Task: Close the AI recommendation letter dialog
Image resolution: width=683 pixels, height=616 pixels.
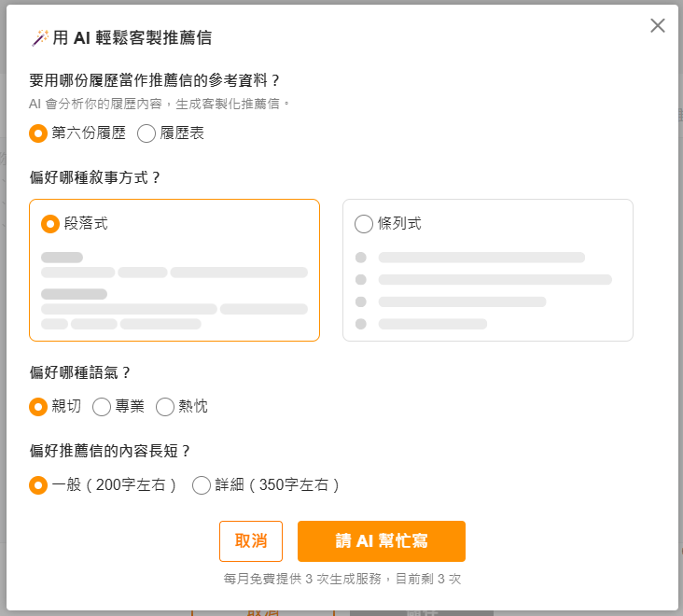Action: point(658,26)
